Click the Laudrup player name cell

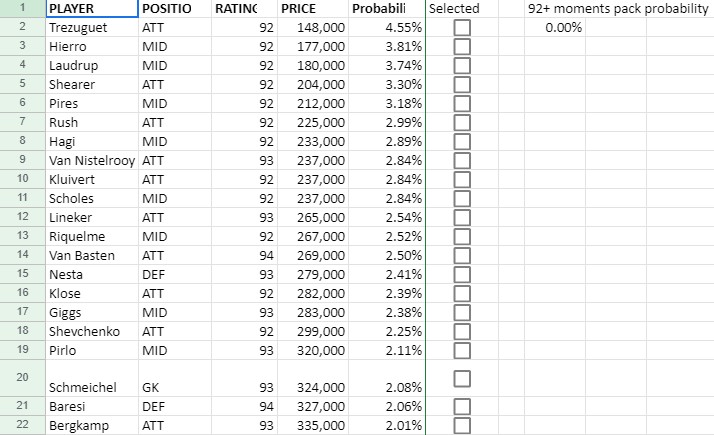(90, 65)
